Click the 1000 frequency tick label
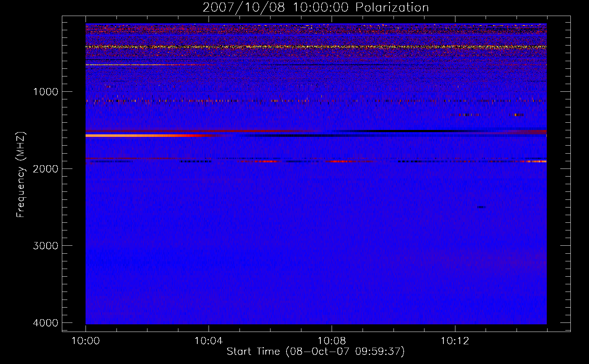 coord(46,92)
